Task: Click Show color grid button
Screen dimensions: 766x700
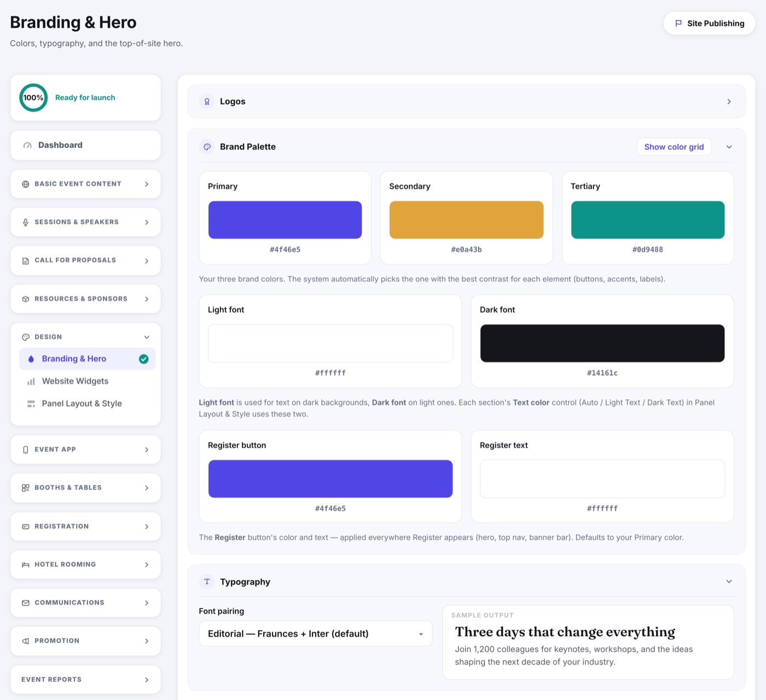Action: point(674,147)
